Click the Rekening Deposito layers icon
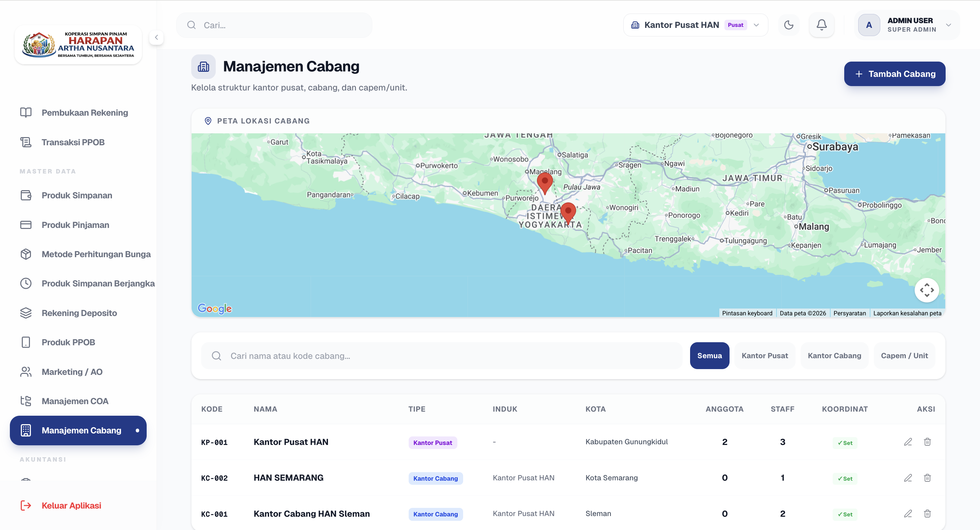This screenshot has width=980, height=530. (x=26, y=313)
